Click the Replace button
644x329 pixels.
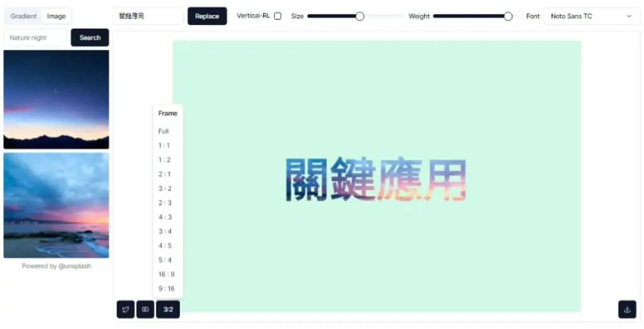pyautogui.click(x=207, y=16)
